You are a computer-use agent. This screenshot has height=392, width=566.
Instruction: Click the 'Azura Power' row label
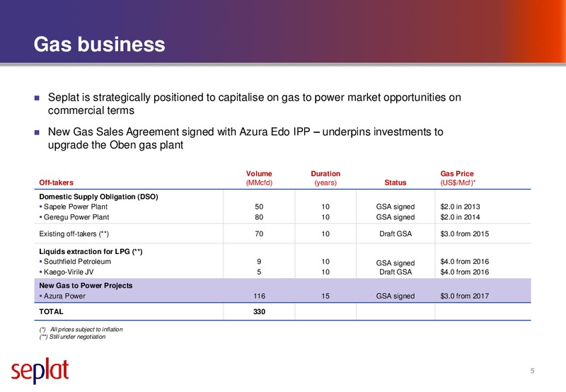click(x=64, y=296)
